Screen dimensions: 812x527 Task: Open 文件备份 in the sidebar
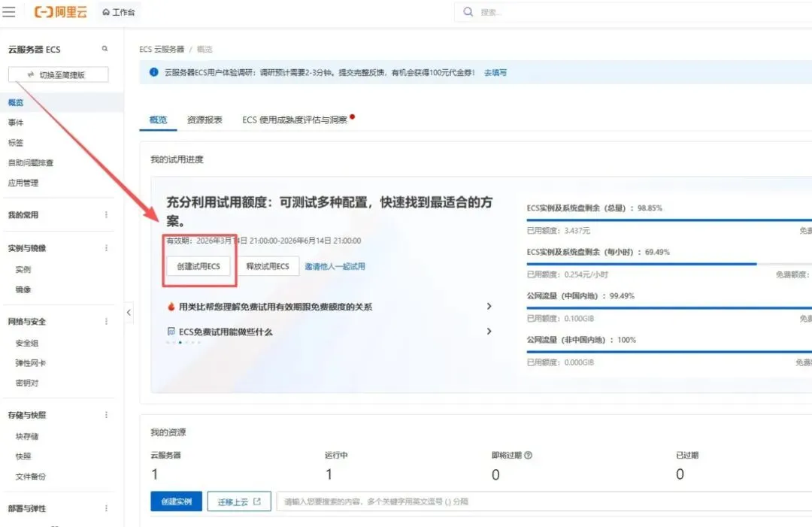coord(31,477)
